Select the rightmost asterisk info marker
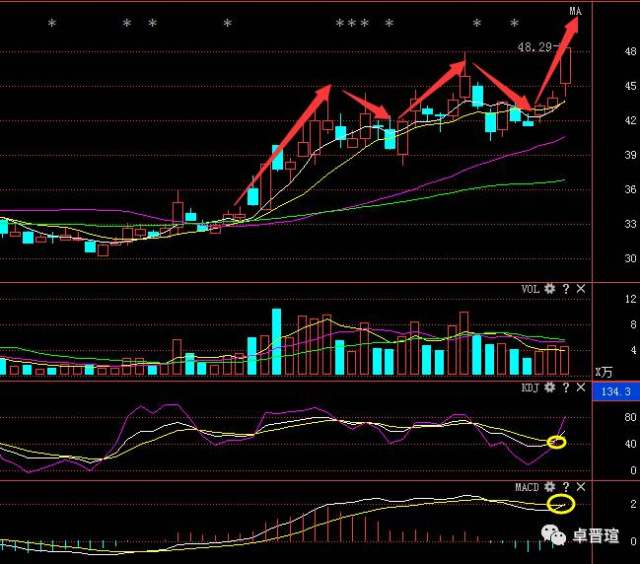 tap(515, 23)
